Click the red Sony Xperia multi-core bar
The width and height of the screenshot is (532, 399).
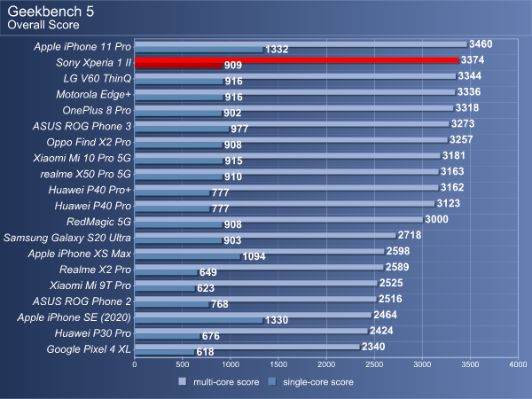(x=297, y=60)
